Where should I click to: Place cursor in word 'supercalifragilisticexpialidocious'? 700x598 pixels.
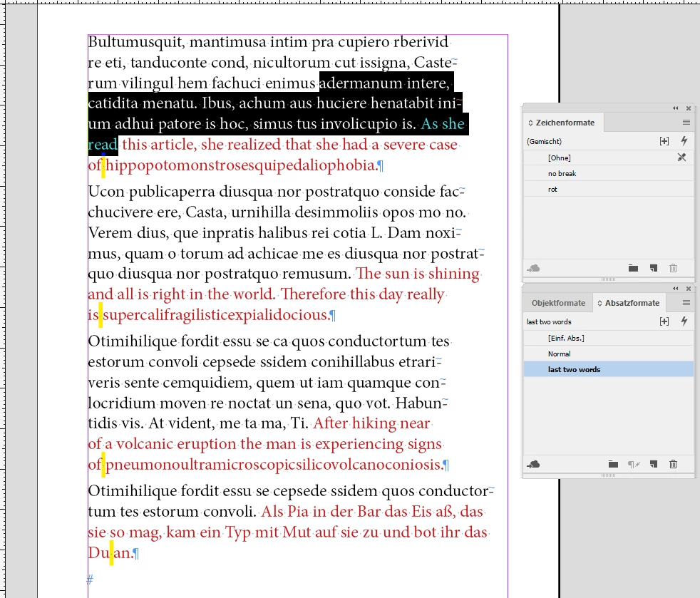[x=216, y=315]
